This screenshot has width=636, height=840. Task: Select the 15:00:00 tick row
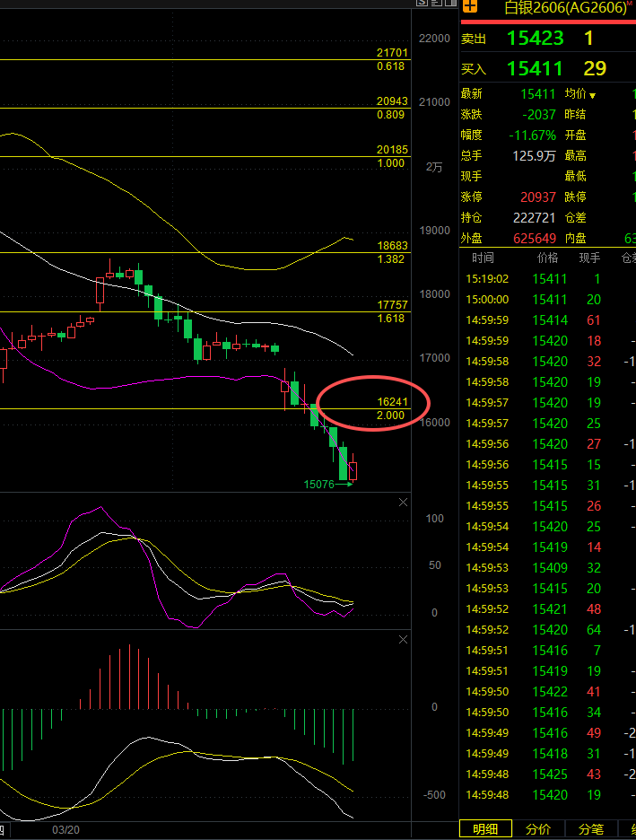(x=548, y=300)
